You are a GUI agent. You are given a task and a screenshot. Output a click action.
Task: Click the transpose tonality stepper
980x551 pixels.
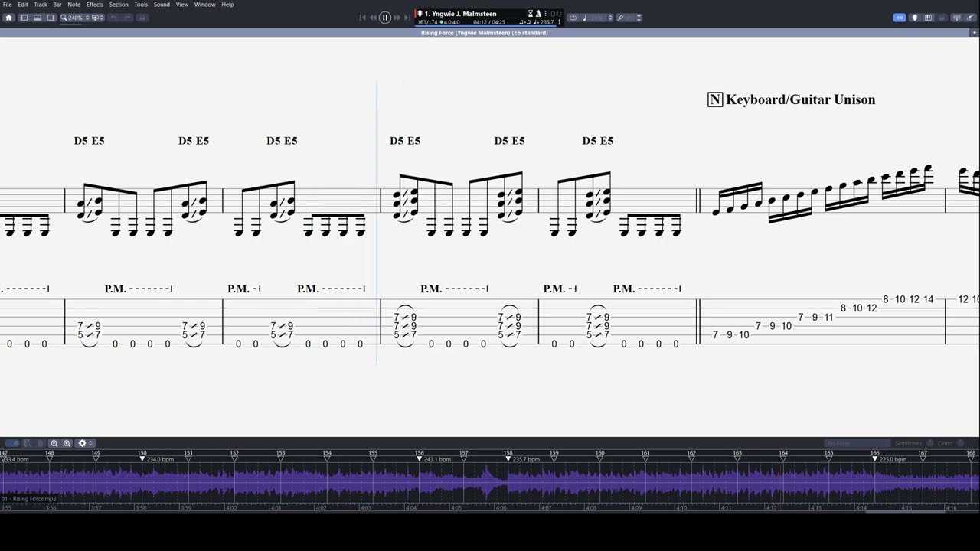(x=639, y=18)
